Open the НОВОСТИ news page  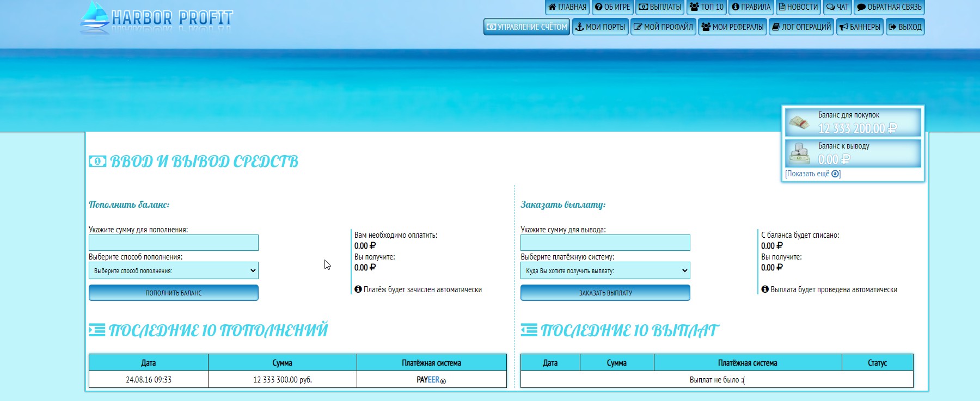pos(798,7)
